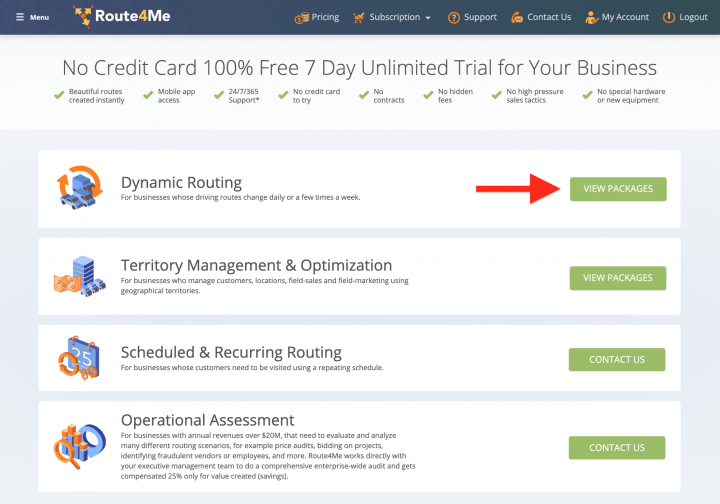Select the Operational Assessment heading
The width and height of the screenshot is (720, 504).
(208, 420)
